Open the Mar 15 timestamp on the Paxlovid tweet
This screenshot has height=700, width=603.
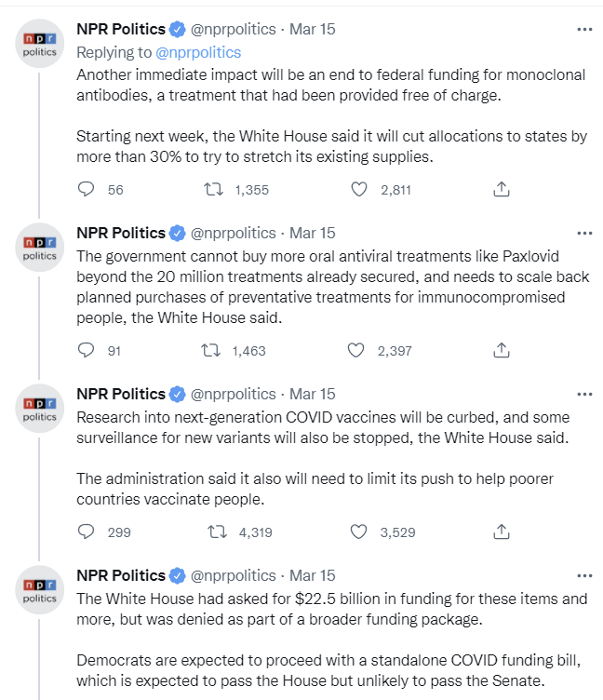coord(313,233)
